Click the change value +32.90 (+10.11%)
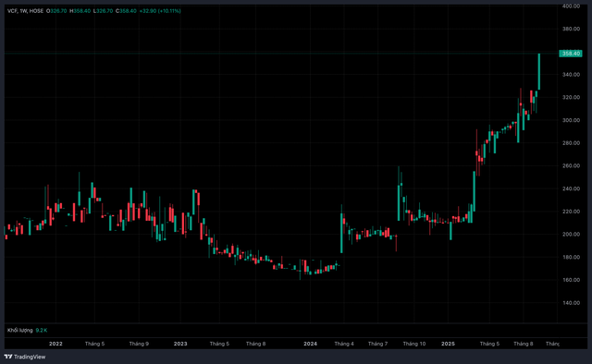This screenshot has height=364, width=592. pyautogui.click(x=160, y=11)
